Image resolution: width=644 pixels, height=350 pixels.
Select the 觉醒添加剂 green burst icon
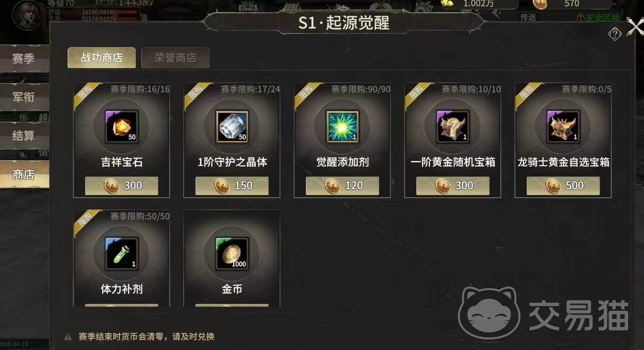(343, 127)
